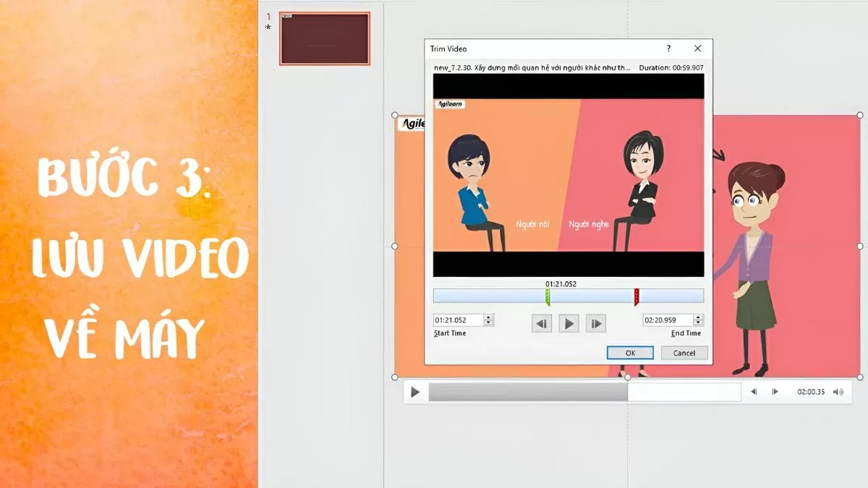The height and width of the screenshot is (488, 868).
Task: Select the red end trim marker
Action: 637,295
